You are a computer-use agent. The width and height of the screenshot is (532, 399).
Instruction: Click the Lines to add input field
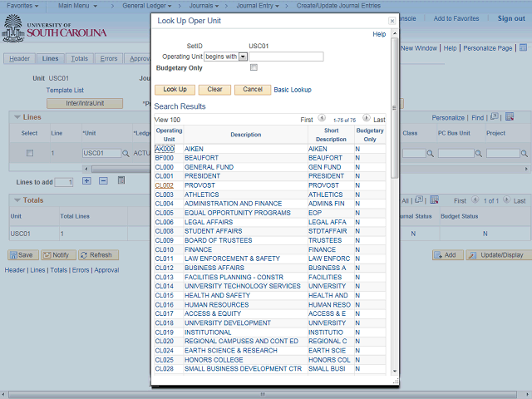point(64,182)
